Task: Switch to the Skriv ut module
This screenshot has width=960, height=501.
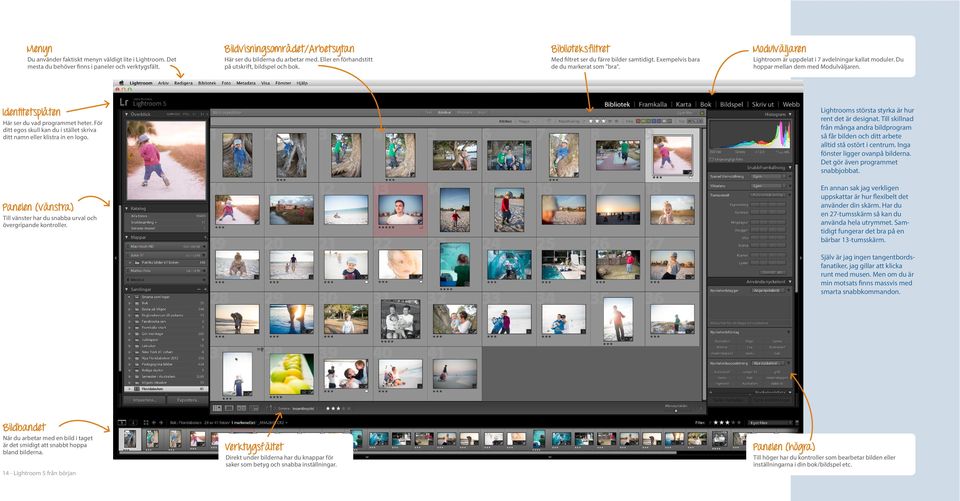Action: 762,104
